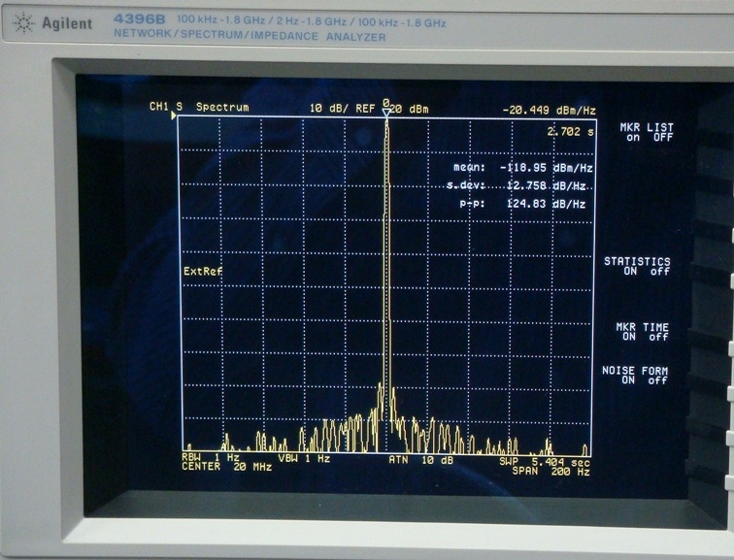Image resolution: width=734 pixels, height=560 pixels.
Task: Click the 'VBW 1 Hz' readout
Action: point(304,458)
